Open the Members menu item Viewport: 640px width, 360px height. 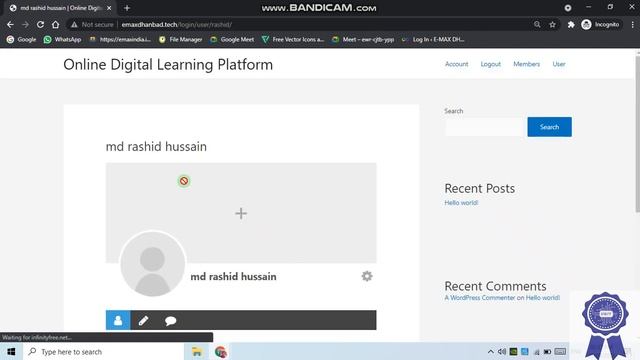[x=527, y=64]
